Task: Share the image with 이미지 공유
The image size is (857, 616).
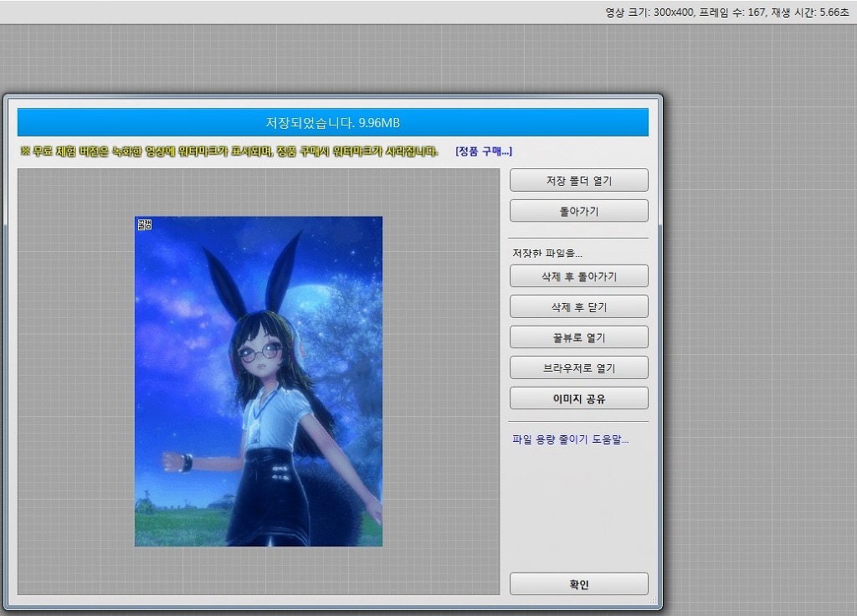Action: coord(579,398)
